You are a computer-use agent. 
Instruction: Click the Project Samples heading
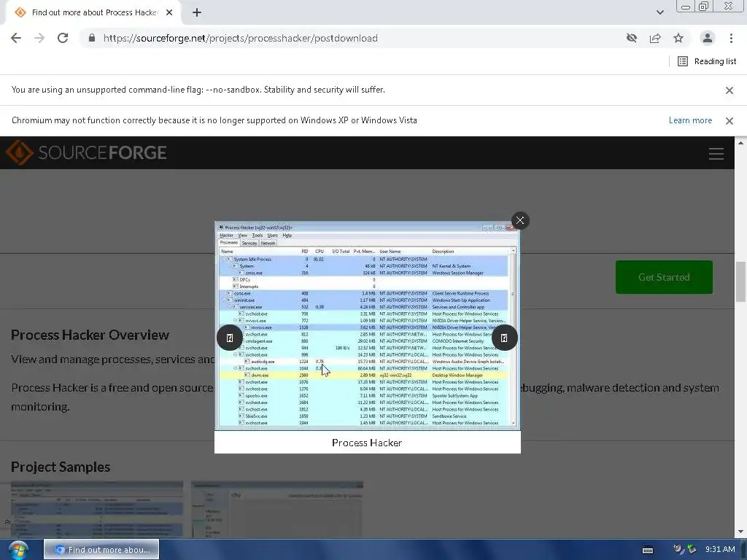[x=61, y=467]
